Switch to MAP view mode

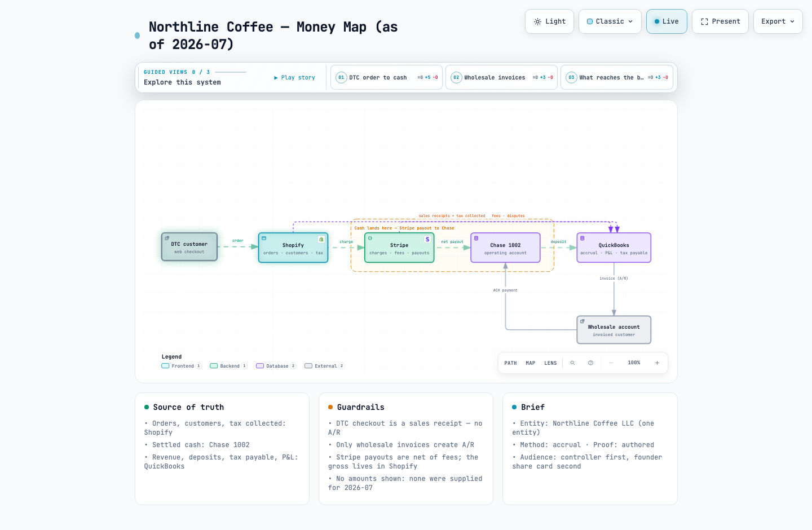531,363
